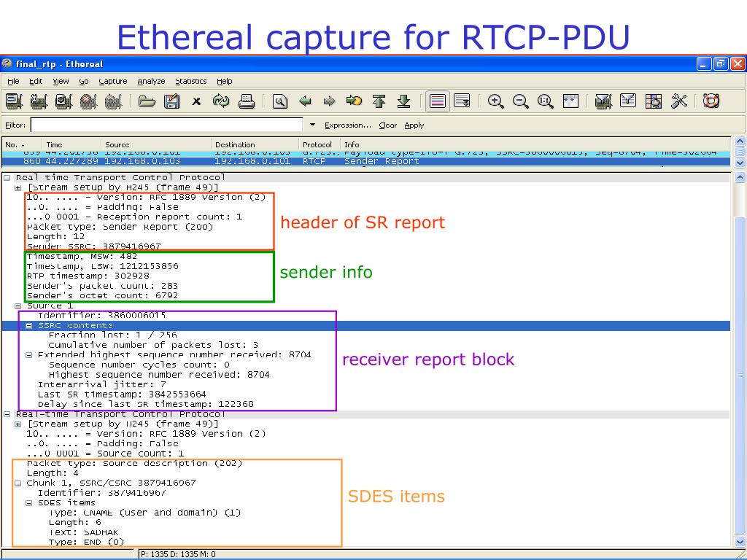Open the File menu
The image size is (747, 560).
(13, 82)
